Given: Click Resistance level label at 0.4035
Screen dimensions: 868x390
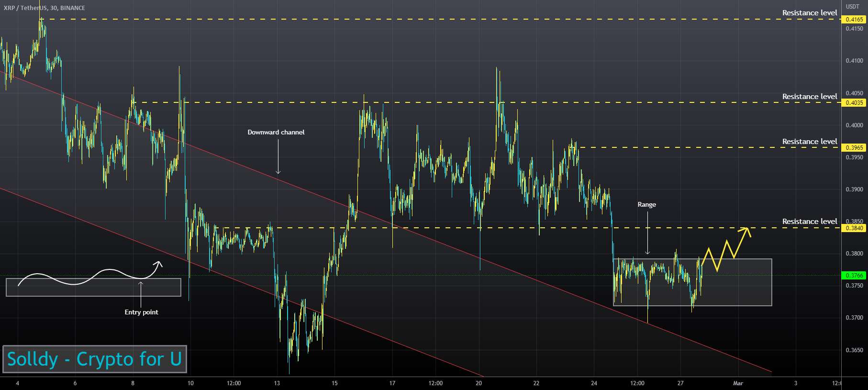Looking at the screenshot, I should pyautogui.click(x=810, y=97).
